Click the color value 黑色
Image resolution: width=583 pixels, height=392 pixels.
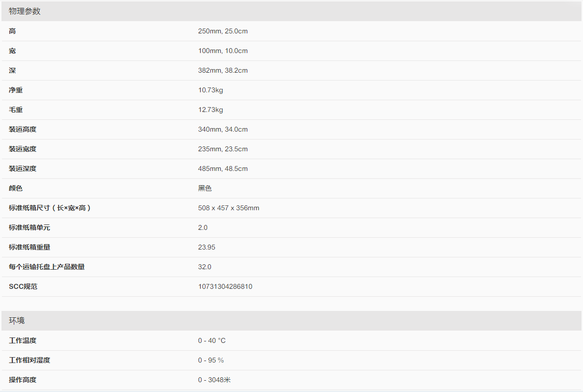coord(205,189)
